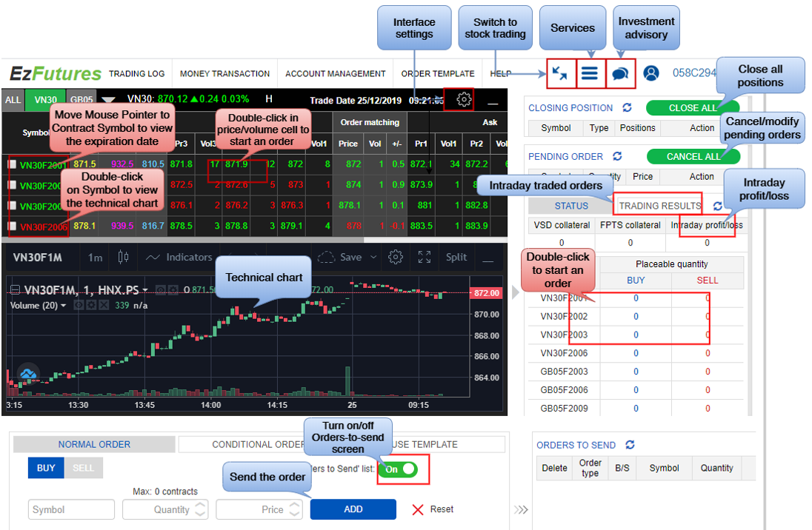Click the Quantity input field
Screen dimensions: 812x530
point(164,509)
